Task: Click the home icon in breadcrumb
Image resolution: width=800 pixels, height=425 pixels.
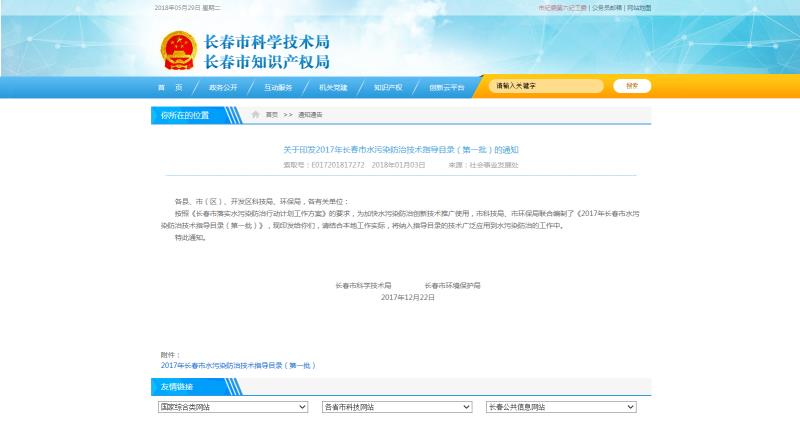Action: (x=256, y=115)
